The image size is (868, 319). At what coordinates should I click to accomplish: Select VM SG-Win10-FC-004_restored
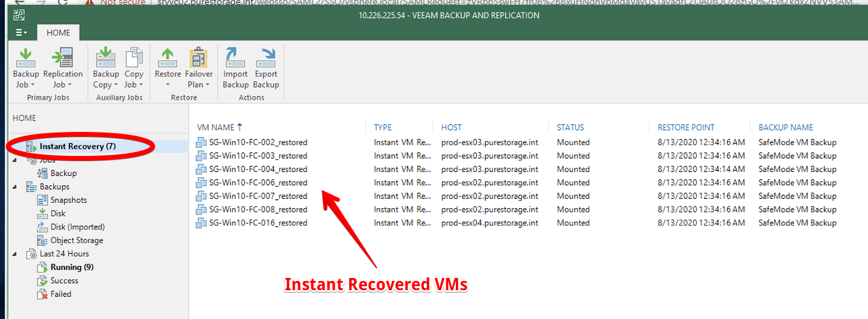tap(258, 169)
